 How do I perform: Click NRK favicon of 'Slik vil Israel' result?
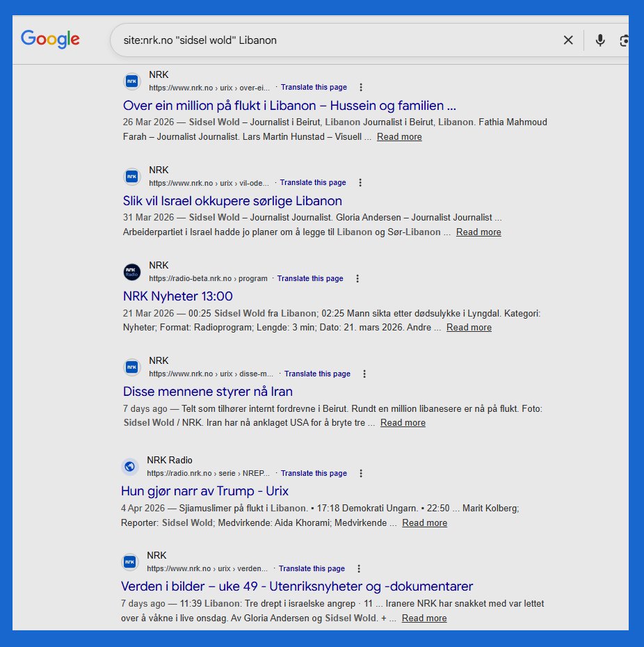pyautogui.click(x=132, y=177)
